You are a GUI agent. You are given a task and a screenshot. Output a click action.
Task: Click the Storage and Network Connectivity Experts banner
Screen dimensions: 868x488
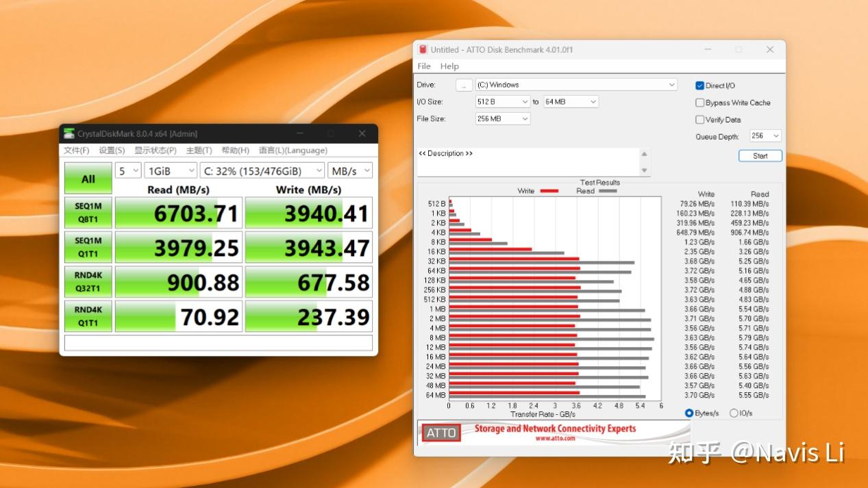pos(555,428)
